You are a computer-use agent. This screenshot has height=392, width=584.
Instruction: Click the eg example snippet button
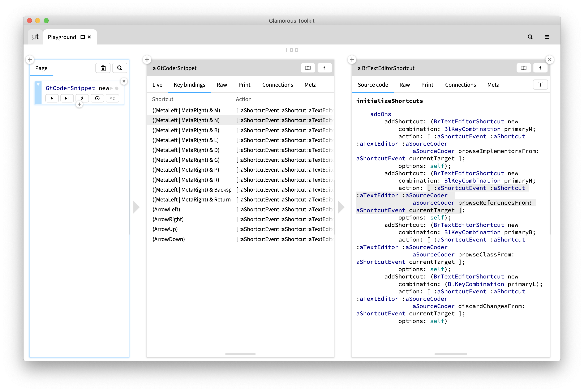click(112, 98)
